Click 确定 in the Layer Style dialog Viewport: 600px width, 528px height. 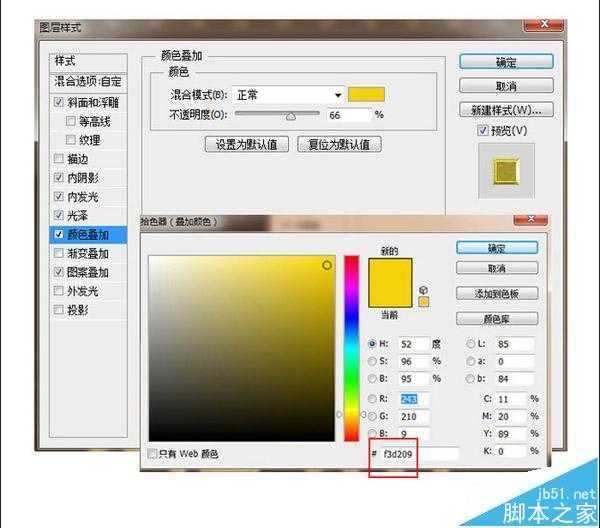tap(506, 62)
